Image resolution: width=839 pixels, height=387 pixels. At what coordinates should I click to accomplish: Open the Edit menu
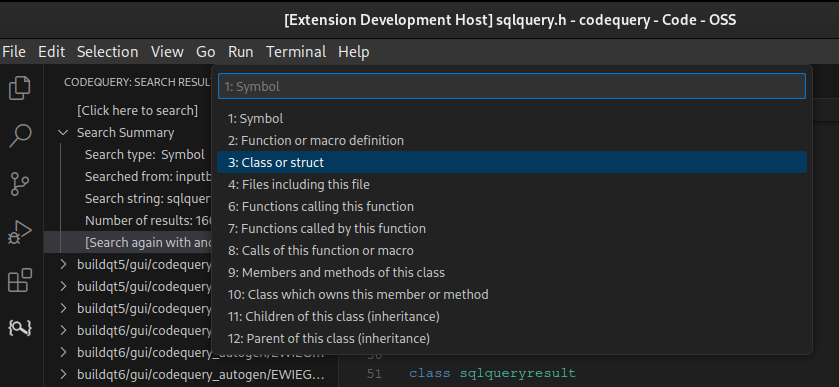click(51, 52)
